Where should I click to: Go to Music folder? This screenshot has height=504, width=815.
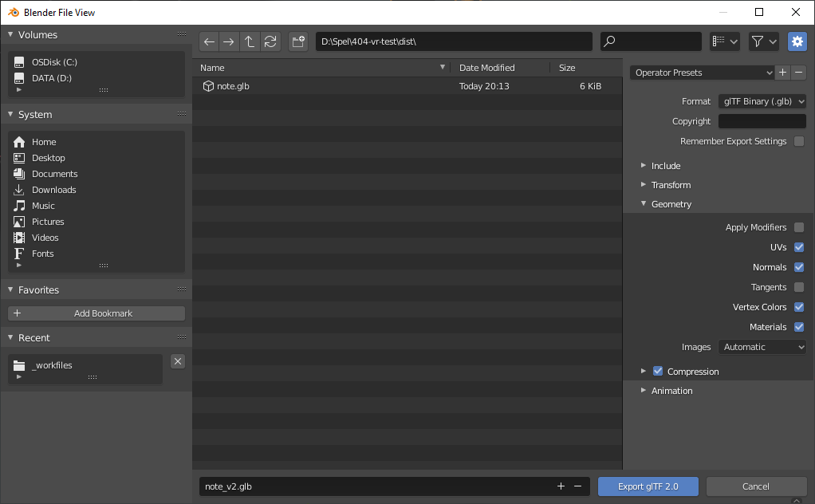[96, 206]
